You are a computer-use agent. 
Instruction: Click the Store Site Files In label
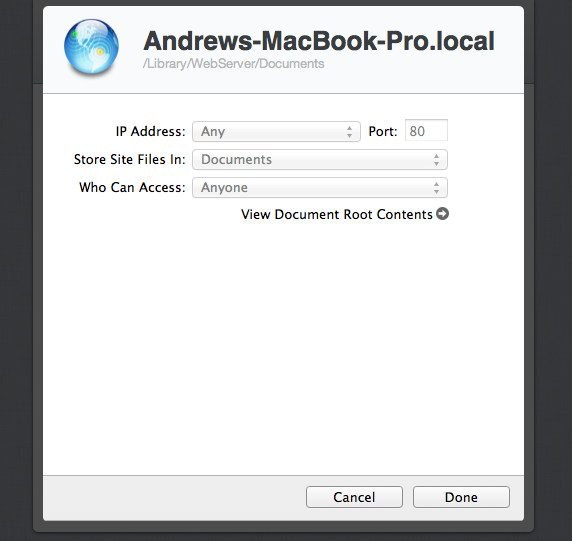click(130, 159)
